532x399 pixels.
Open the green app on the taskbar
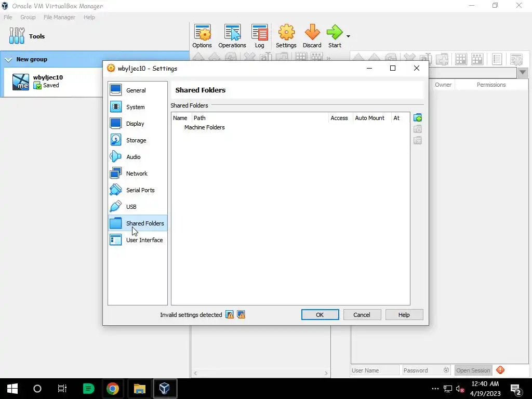88,389
